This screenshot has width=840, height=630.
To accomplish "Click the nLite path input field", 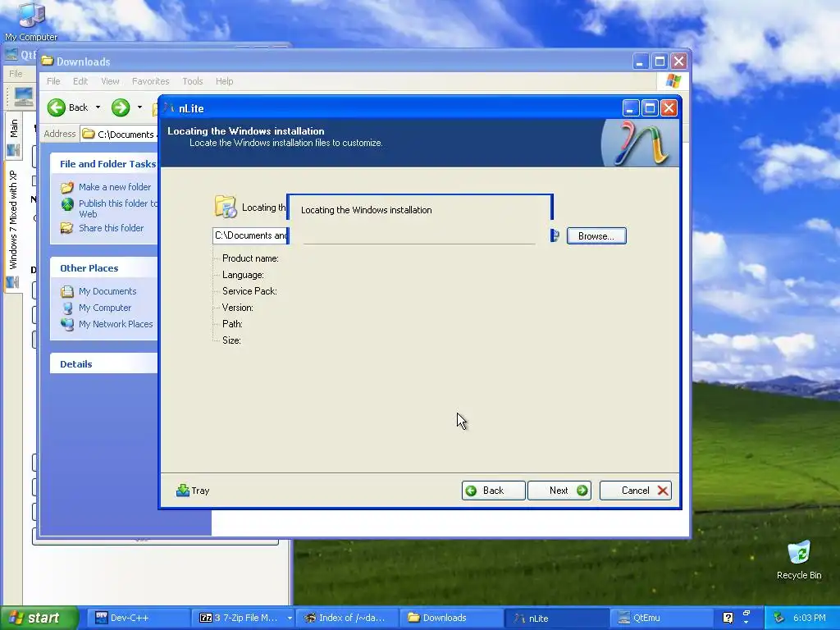I will 250,235.
